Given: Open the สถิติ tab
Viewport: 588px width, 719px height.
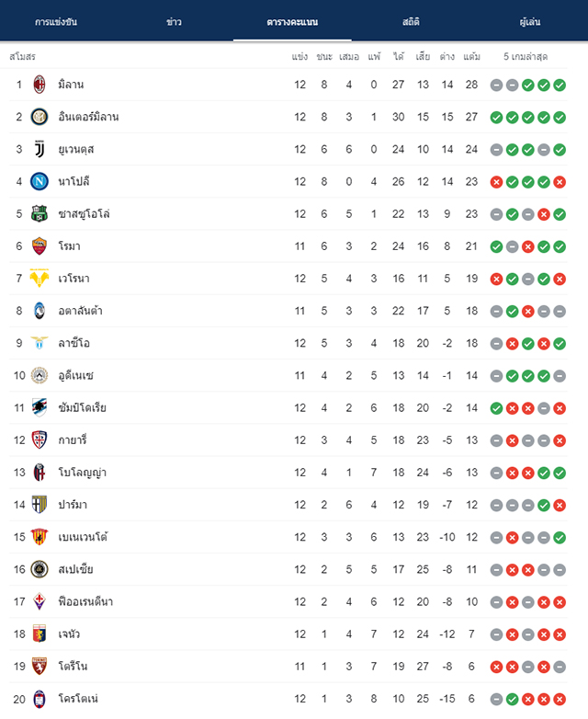Looking at the screenshot, I should point(411,22).
